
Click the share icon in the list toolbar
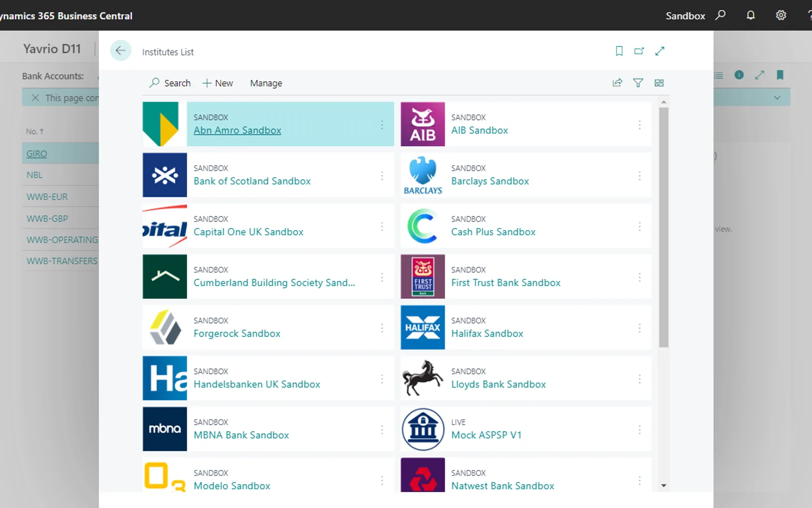(617, 83)
